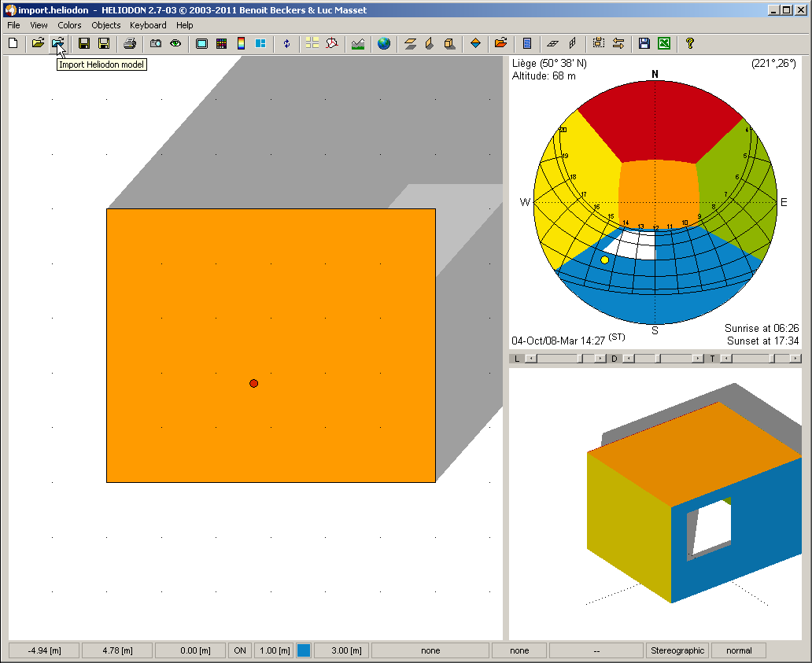Image resolution: width=812 pixels, height=663 pixels.
Task: Open the Objects menu
Action: 106,25
